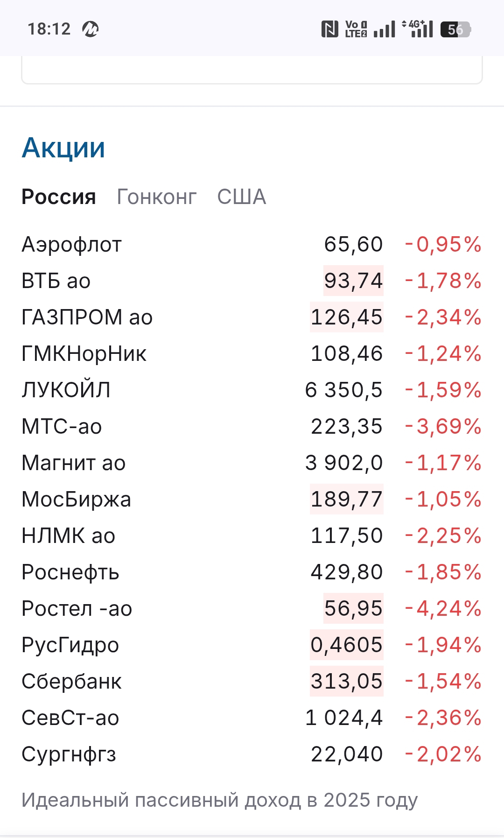
Task: Tap the battery level indicator
Action: point(455,29)
